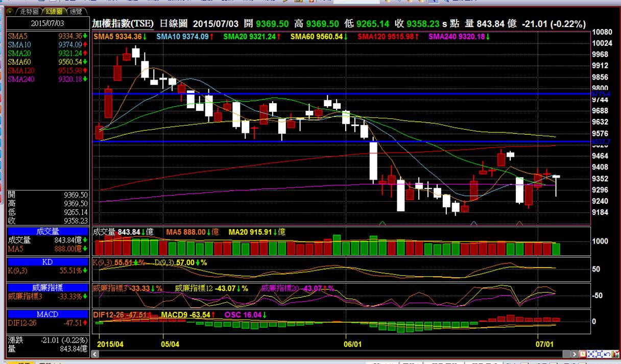Viewport: 621px width, 364px height.
Task: Select the K線圖 tab
Action: click(x=53, y=11)
